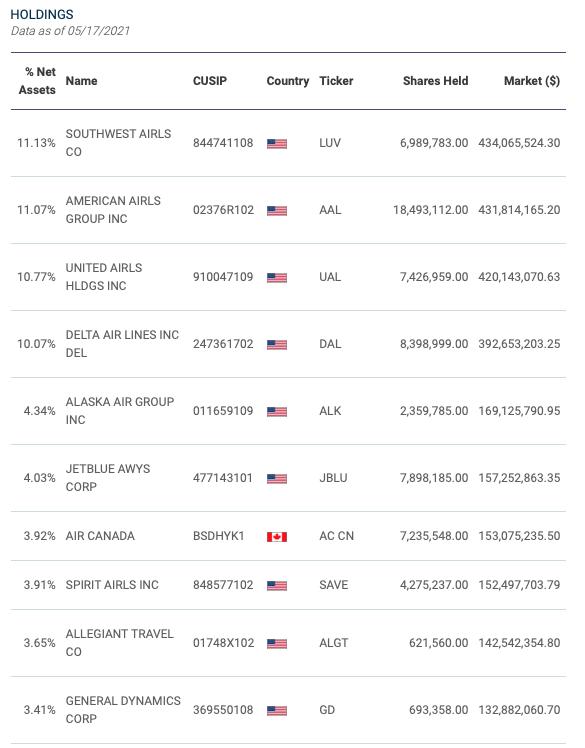Click the Name column header
585x748 pixels.
tap(81, 81)
